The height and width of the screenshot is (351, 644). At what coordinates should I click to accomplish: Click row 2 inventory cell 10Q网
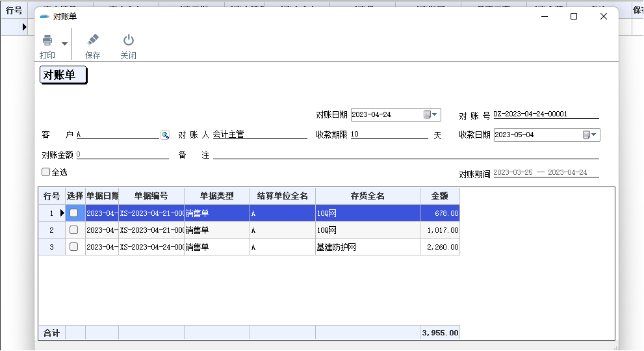coord(368,229)
